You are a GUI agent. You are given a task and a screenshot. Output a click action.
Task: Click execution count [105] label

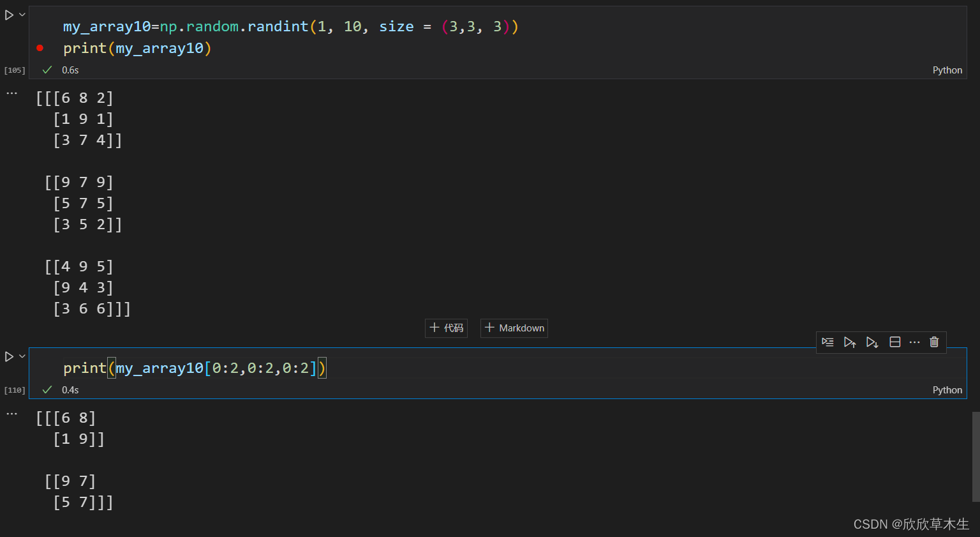[15, 70]
